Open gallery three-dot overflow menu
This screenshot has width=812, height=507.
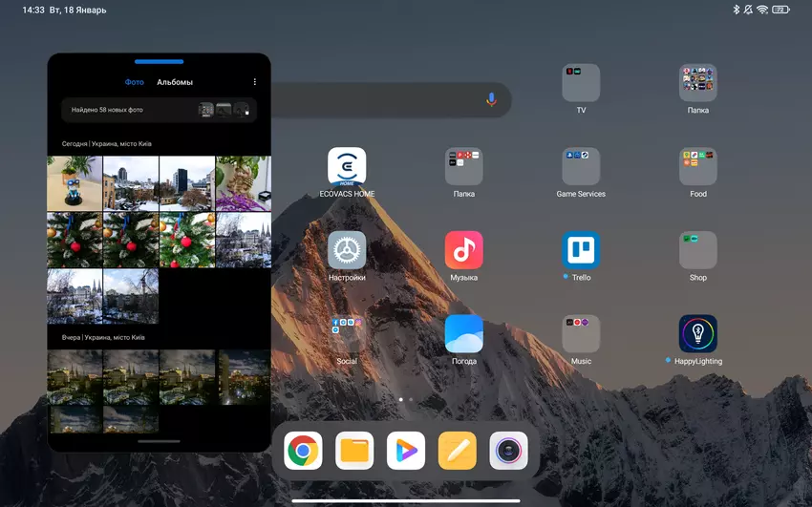pyautogui.click(x=254, y=82)
